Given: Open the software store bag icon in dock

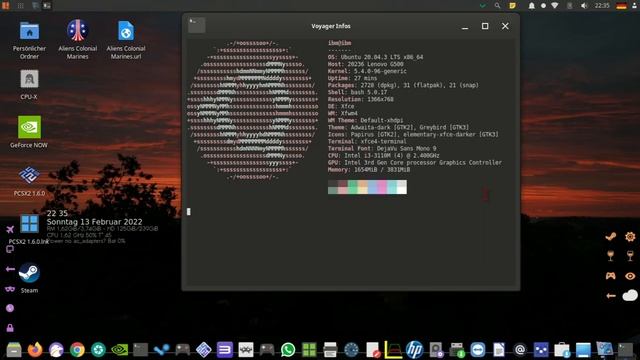Looking at the screenshot, I should [562, 350].
